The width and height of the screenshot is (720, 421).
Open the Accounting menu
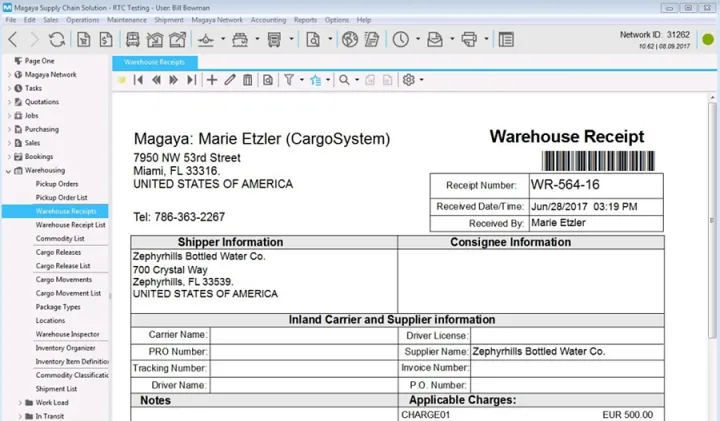[x=268, y=20]
